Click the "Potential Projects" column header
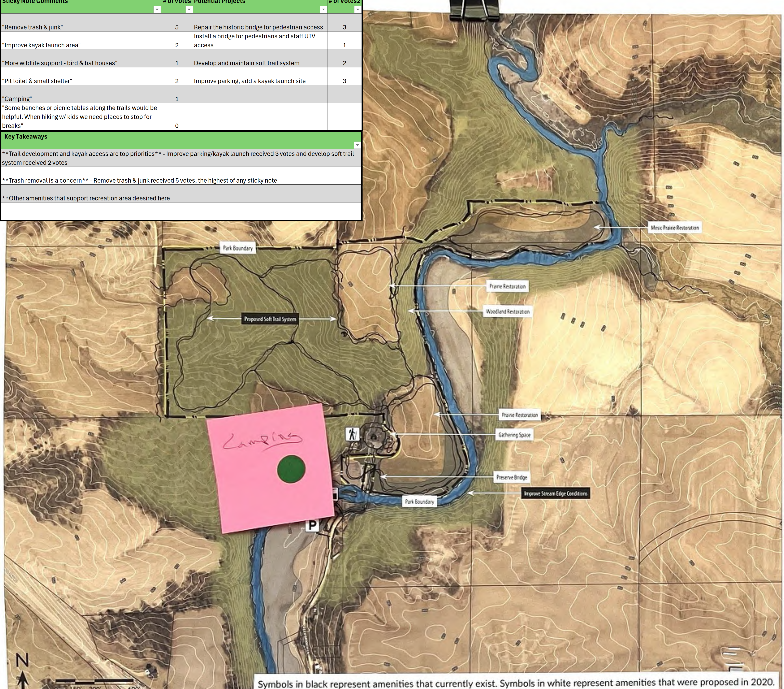Image resolution: width=784 pixels, height=689 pixels. [260, 6]
